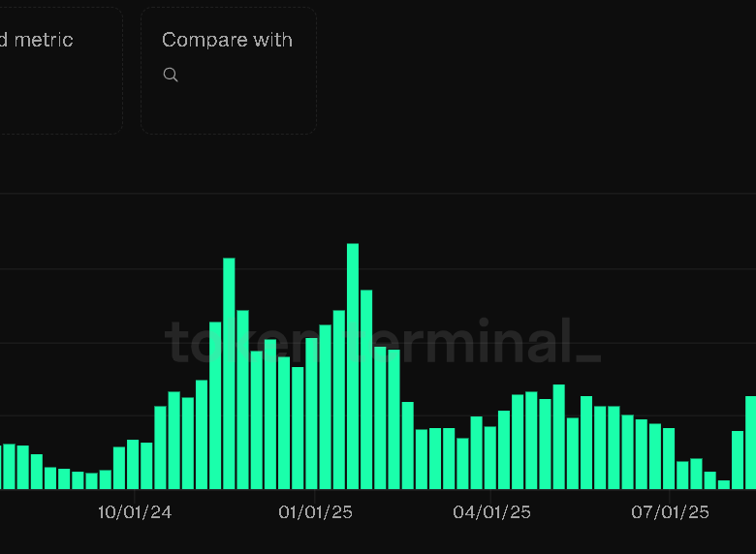This screenshot has height=554, width=756.
Task: Open the partially visible metric card
Action: pos(58,70)
